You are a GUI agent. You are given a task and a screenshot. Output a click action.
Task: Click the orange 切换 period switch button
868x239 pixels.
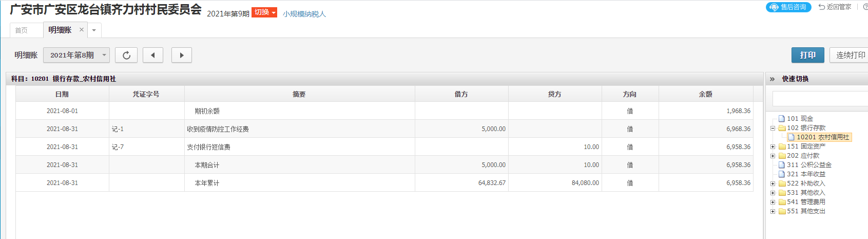click(264, 12)
